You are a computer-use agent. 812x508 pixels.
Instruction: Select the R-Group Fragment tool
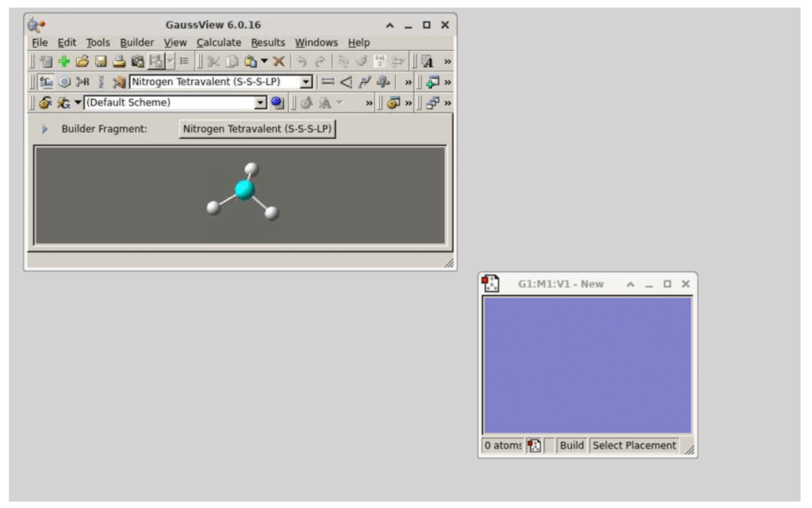point(82,82)
